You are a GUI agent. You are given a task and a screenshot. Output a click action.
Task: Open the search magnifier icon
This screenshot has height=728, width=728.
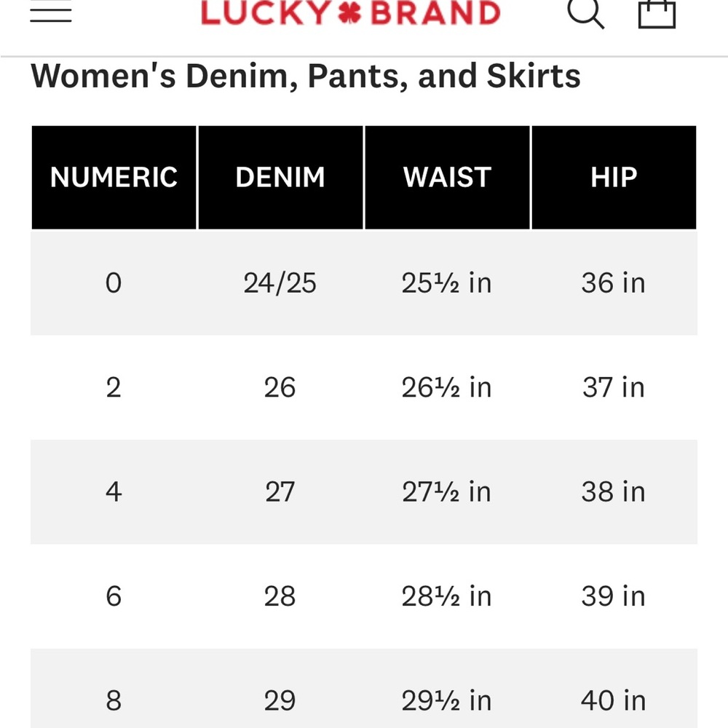click(586, 12)
